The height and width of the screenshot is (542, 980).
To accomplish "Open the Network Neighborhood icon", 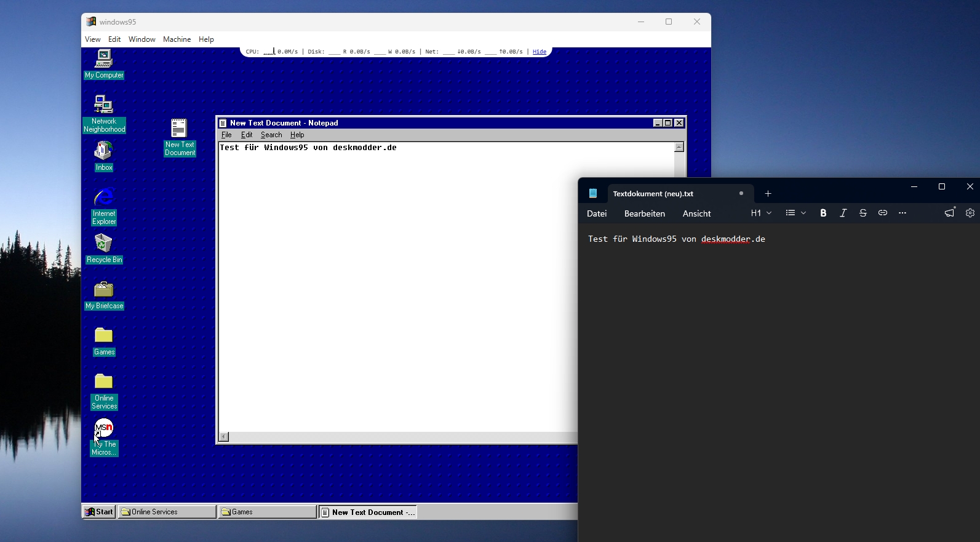I will coord(103,105).
